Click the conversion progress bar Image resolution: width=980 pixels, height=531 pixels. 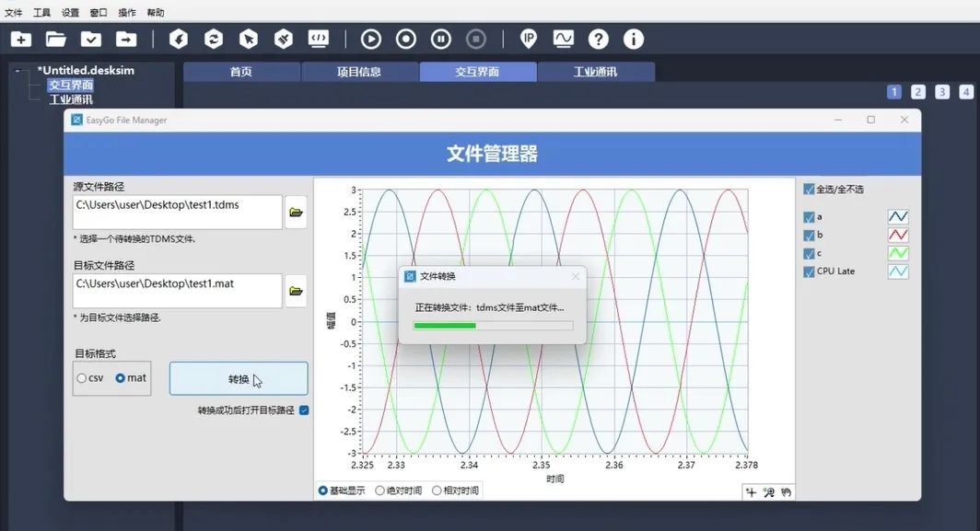coord(493,326)
